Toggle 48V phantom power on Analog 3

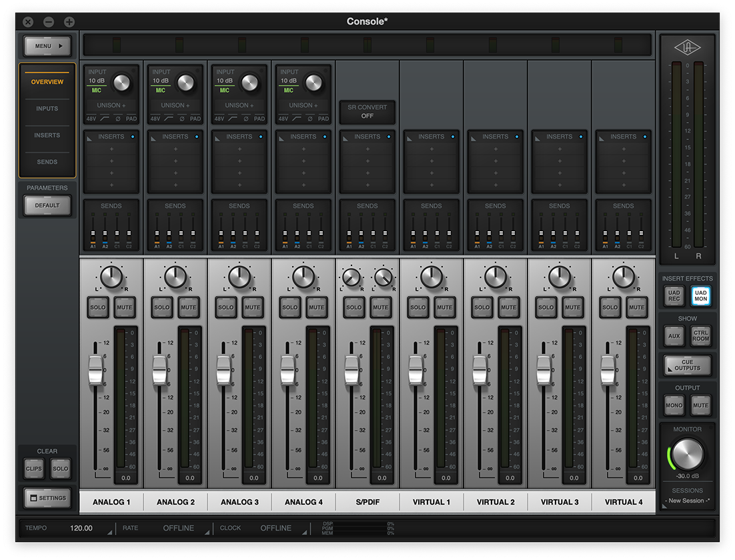(x=219, y=119)
